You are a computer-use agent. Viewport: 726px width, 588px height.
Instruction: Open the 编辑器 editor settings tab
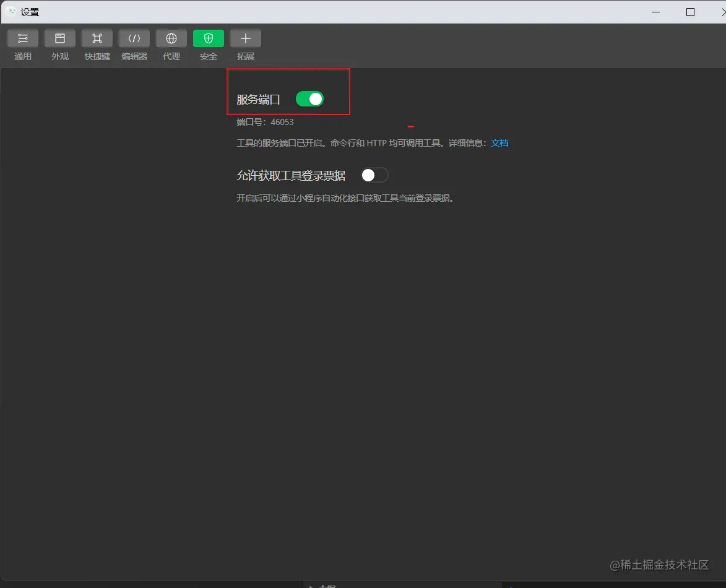pos(134,45)
